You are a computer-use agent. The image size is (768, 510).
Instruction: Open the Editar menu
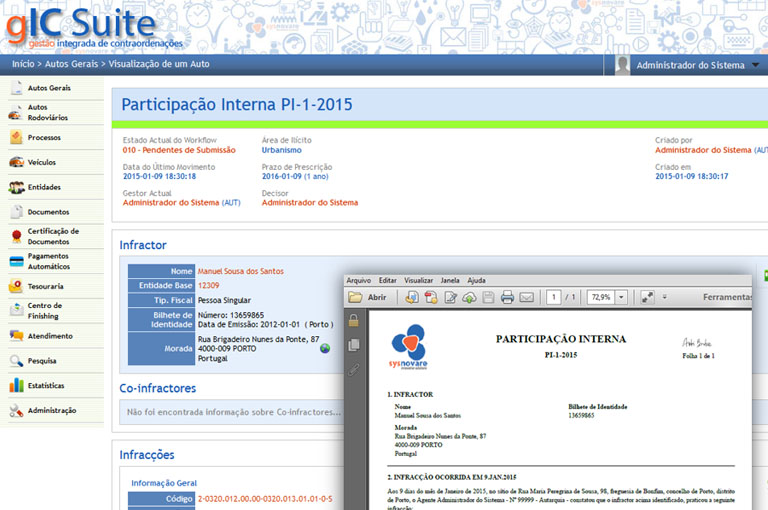coord(387,280)
